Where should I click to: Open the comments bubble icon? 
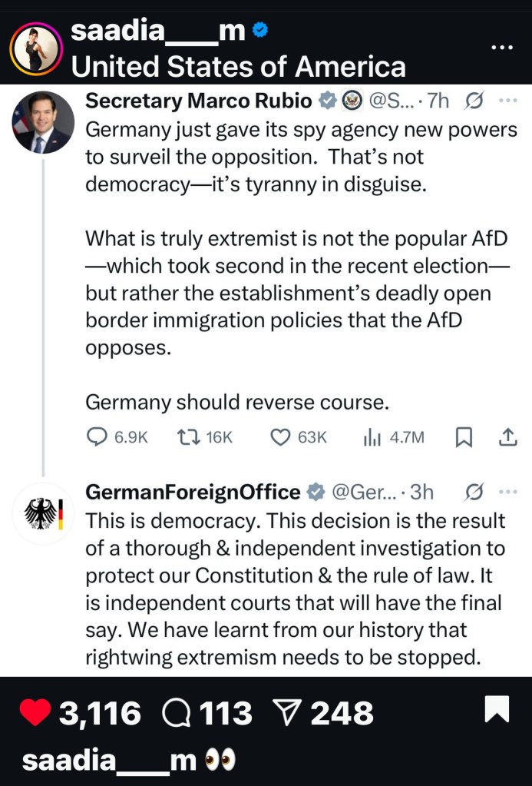[x=177, y=713]
